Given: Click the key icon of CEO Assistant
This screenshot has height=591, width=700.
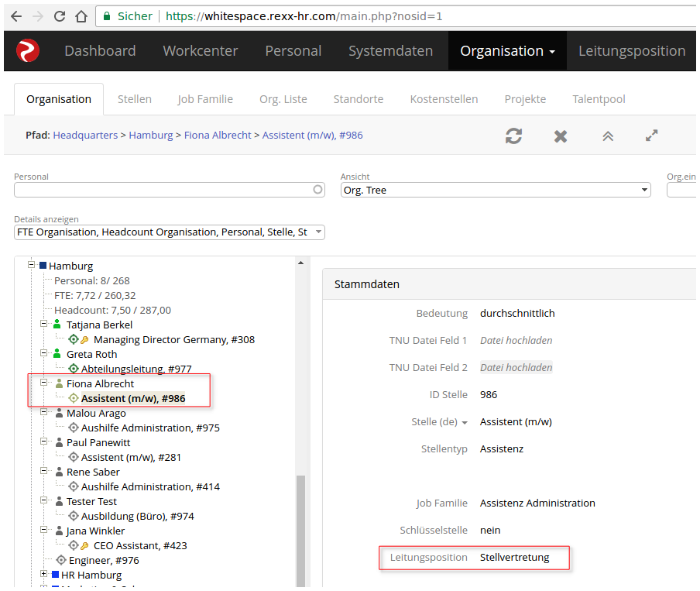Looking at the screenshot, I should (85, 545).
